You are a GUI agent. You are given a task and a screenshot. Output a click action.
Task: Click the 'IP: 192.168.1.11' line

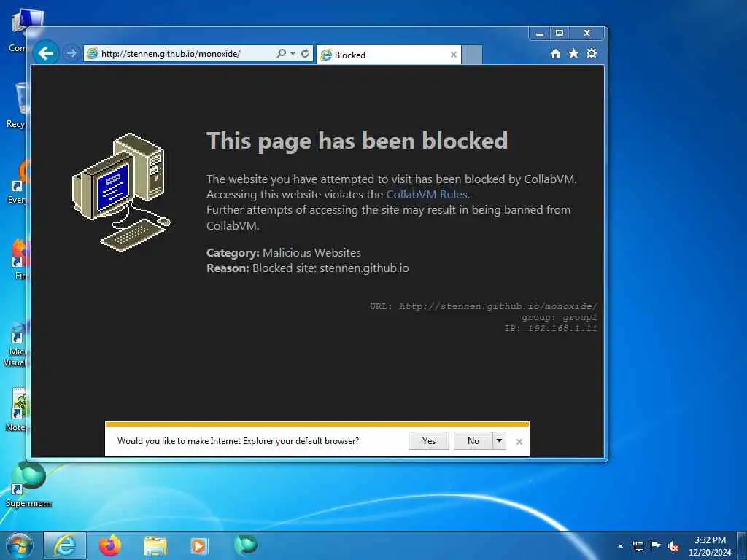click(551, 328)
